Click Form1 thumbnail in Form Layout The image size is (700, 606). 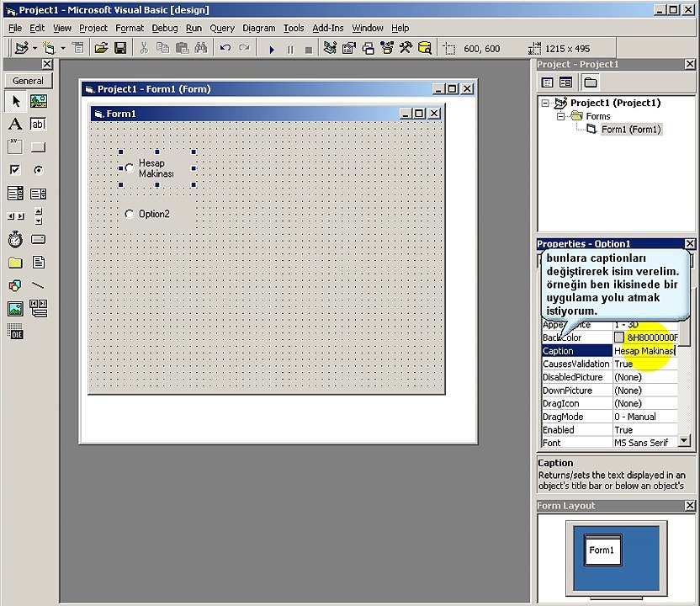[x=602, y=550]
